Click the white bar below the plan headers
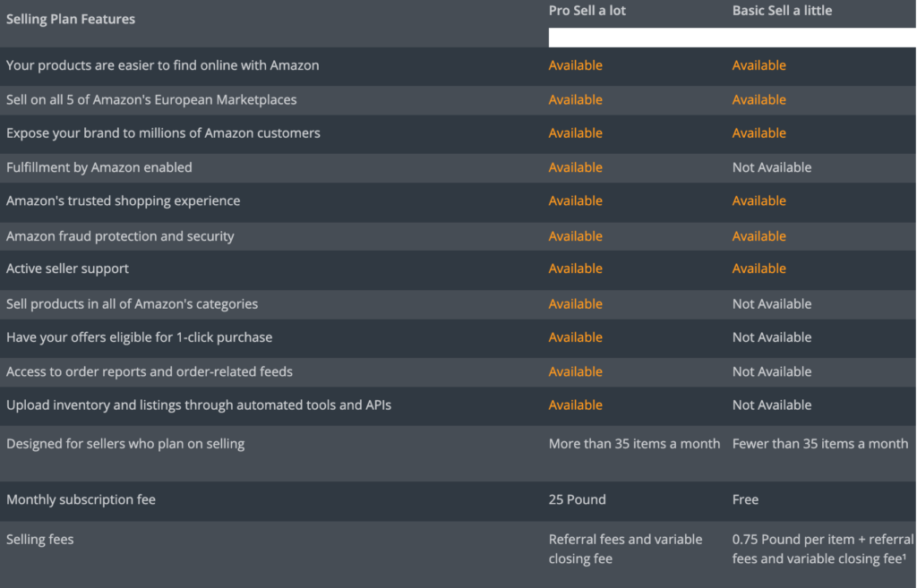Viewport: 917px width, 588px height. point(732,38)
